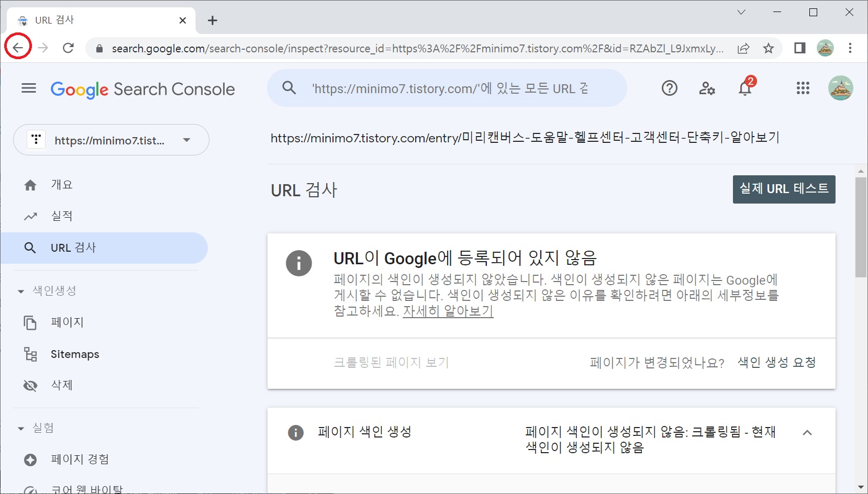
Task: Open 페이지 경험 in the sidebar
Action: [105, 459]
